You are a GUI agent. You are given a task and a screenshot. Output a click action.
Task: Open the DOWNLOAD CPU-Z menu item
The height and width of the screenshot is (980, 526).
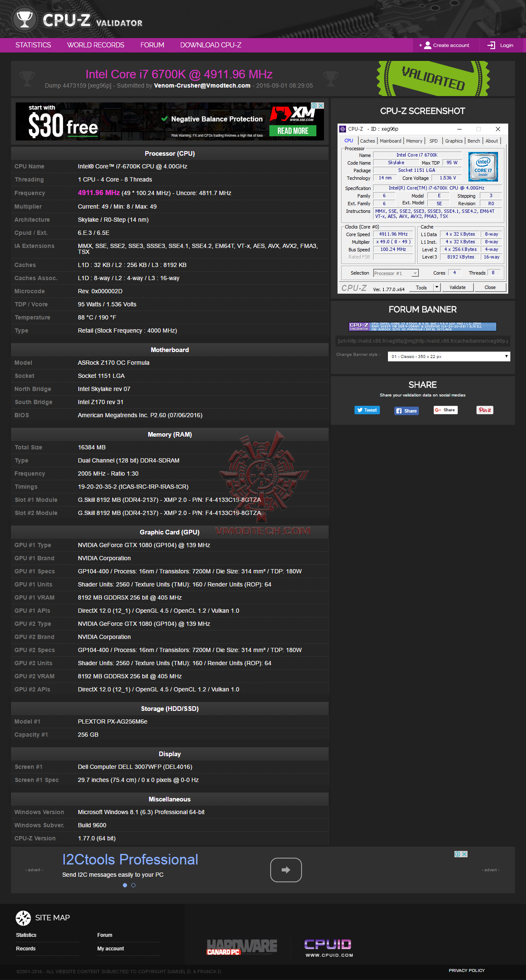[211, 45]
